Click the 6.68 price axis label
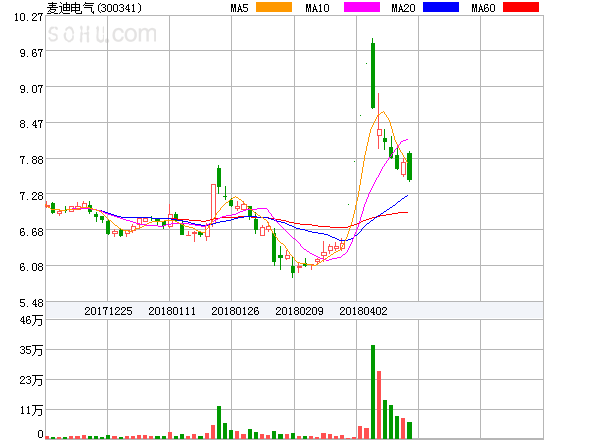The height and width of the screenshot is (440, 600). (31, 232)
